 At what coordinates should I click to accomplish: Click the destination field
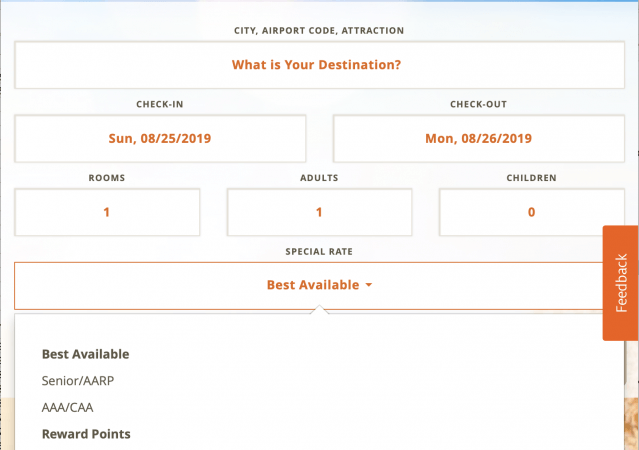319,65
